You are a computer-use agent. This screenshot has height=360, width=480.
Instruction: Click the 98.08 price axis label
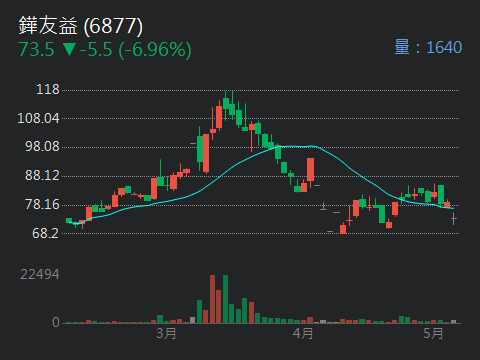(x=42, y=147)
